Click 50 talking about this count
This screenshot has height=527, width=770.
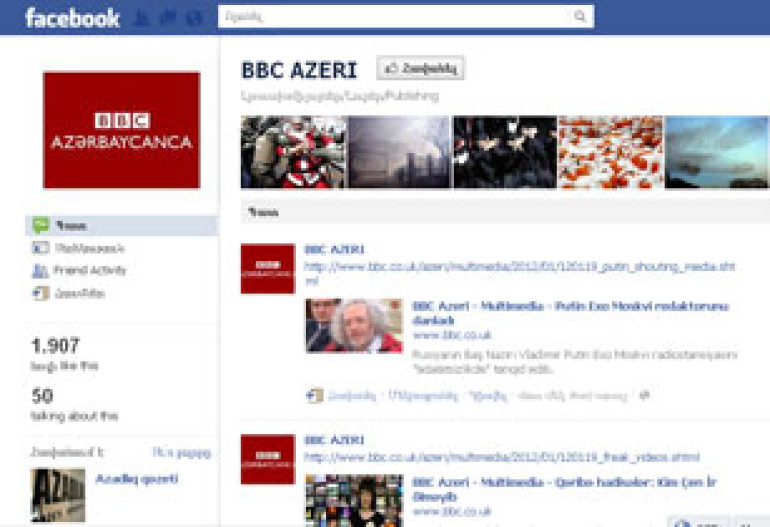point(42,396)
